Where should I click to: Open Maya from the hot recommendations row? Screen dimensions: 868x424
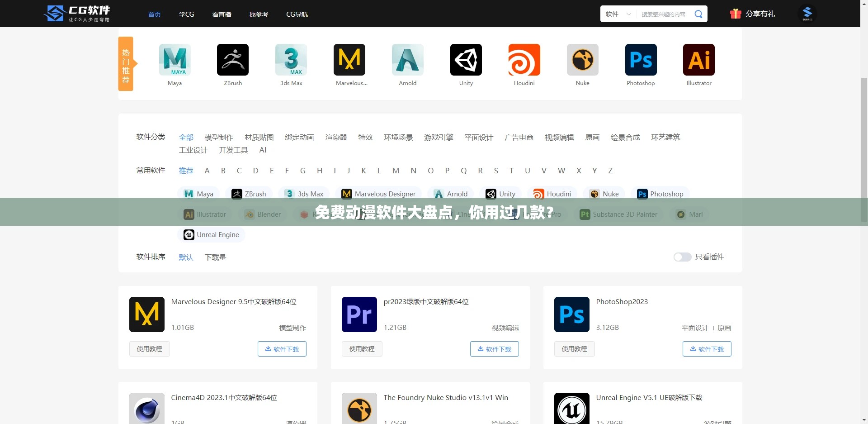175,60
